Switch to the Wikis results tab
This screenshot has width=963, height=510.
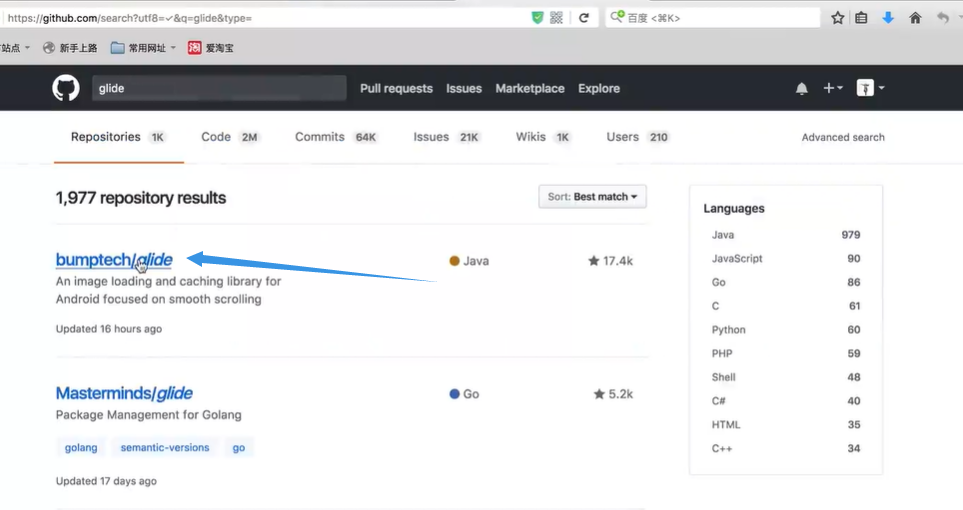pos(543,137)
